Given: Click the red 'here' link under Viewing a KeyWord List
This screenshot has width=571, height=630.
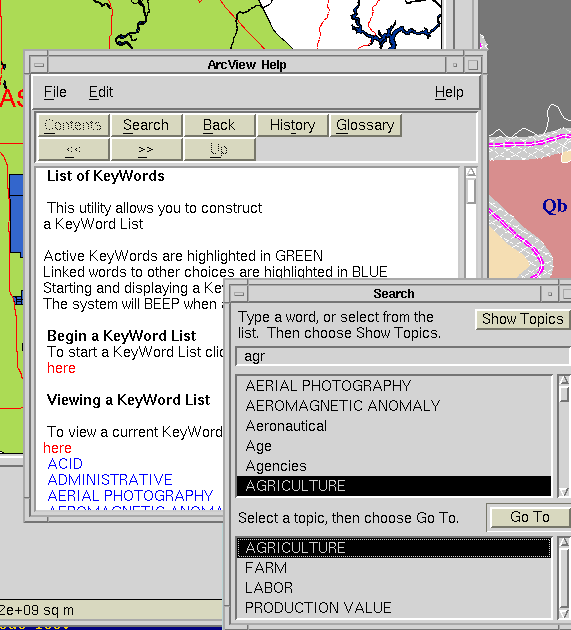Looking at the screenshot, I should [x=57, y=448].
